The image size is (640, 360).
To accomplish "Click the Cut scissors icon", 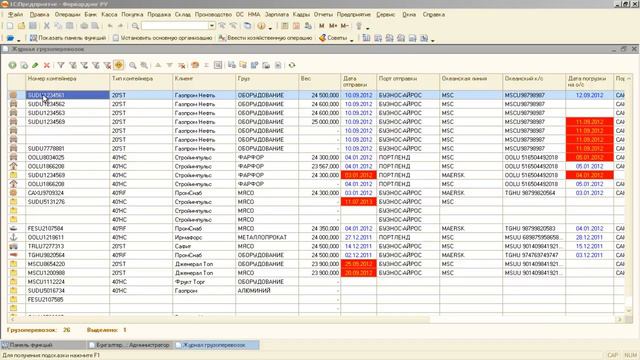I will (x=47, y=26).
